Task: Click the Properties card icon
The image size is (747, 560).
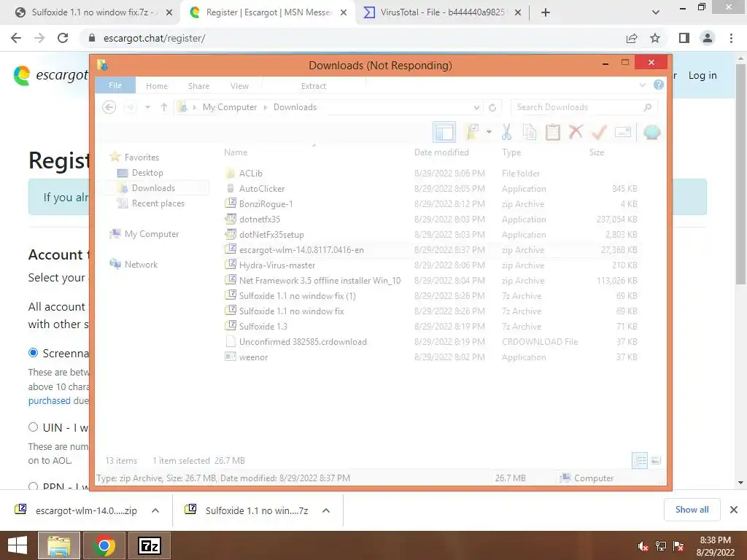Action: [x=623, y=132]
